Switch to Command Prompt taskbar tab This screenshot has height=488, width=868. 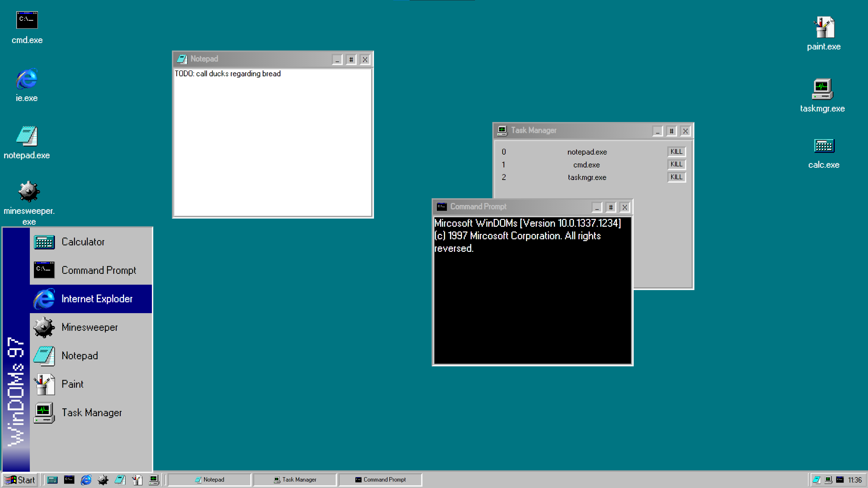pos(380,480)
